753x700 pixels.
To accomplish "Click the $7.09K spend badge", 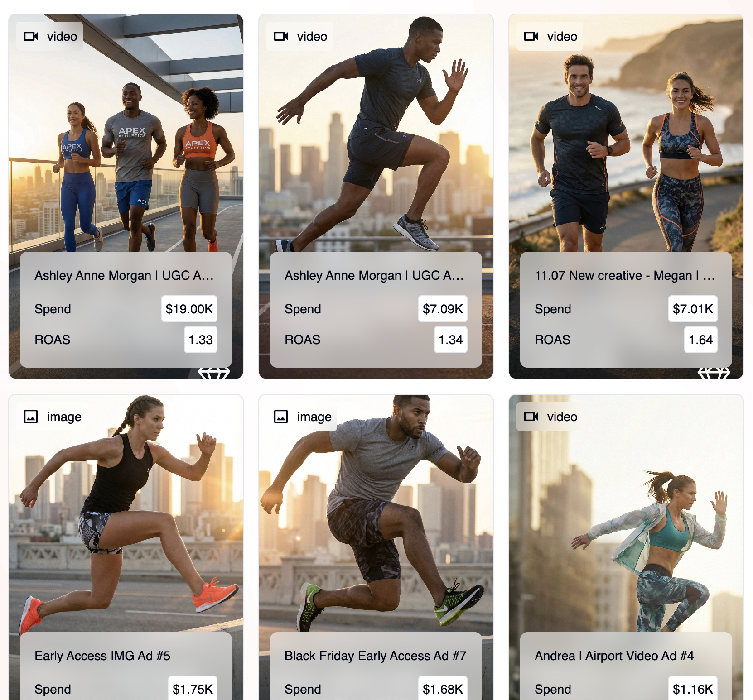I will 443,309.
